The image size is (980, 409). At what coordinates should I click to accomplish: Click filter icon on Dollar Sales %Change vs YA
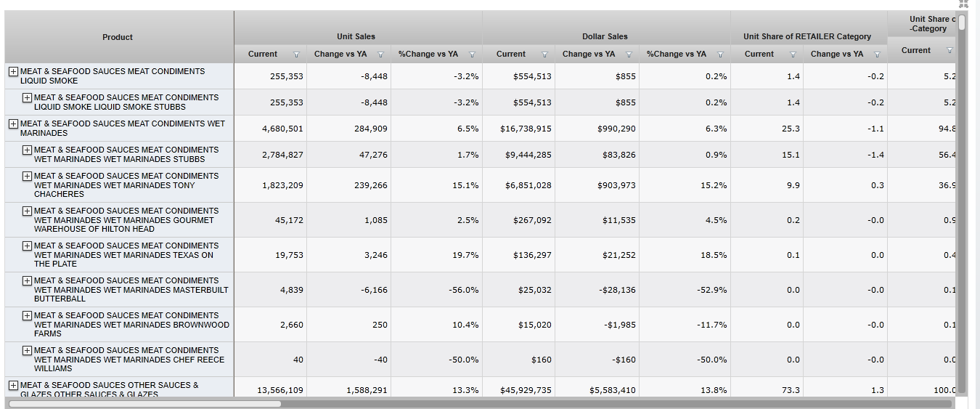pos(720,54)
